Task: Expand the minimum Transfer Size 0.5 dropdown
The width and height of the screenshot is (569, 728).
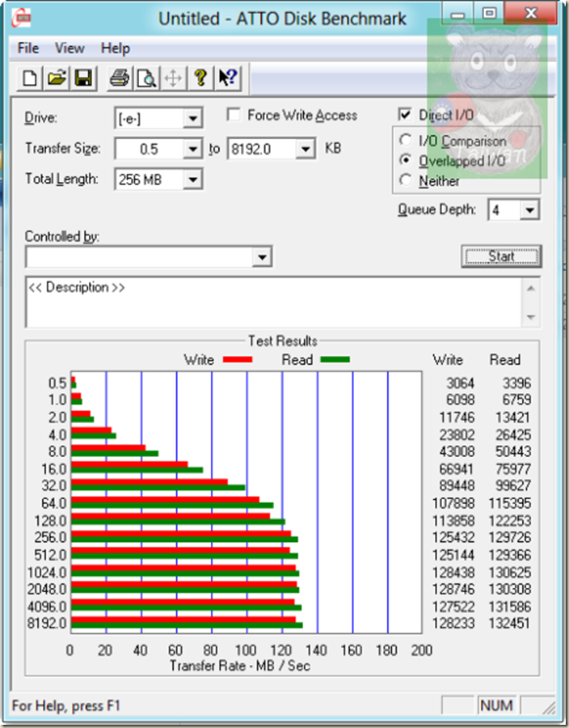Action: click(192, 149)
